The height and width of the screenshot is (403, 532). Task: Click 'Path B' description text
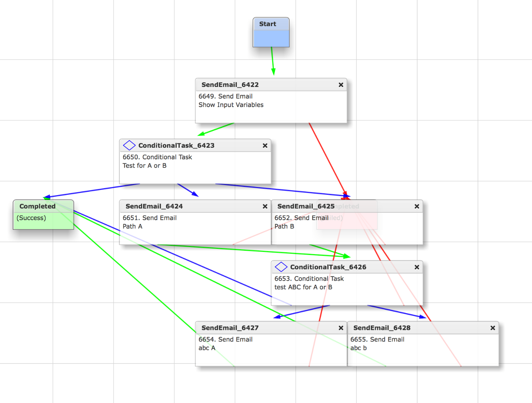(284, 227)
